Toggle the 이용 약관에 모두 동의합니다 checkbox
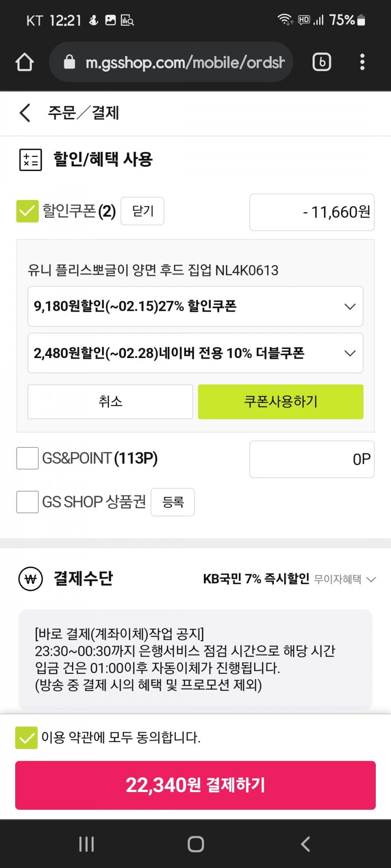 tap(27, 738)
